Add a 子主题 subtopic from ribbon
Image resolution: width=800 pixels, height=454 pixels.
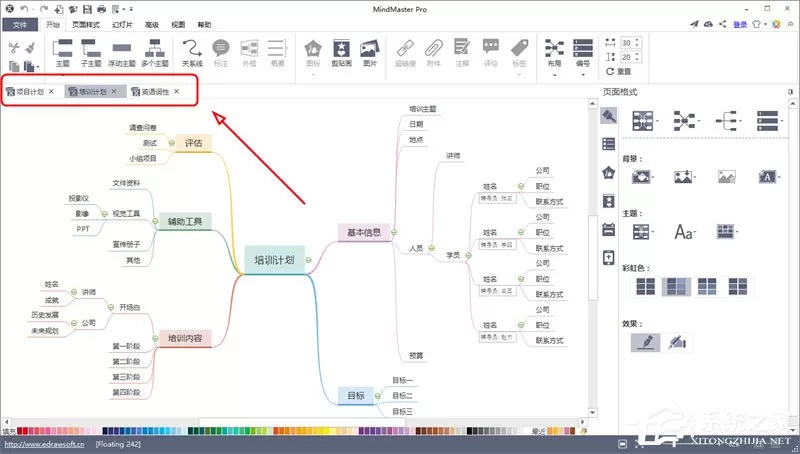91,53
